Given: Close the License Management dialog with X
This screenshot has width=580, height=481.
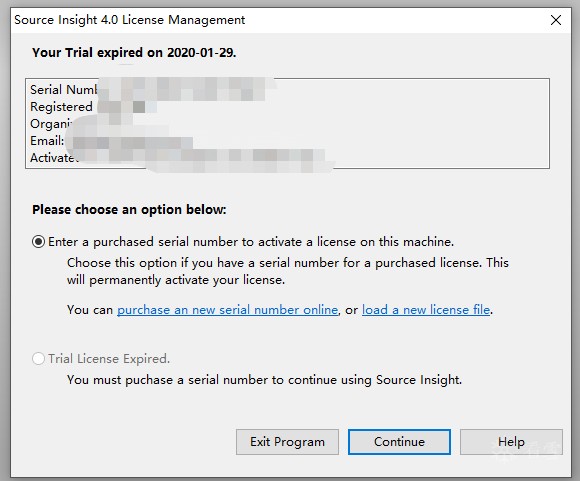Looking at the screenshot, I should [556, 20].
